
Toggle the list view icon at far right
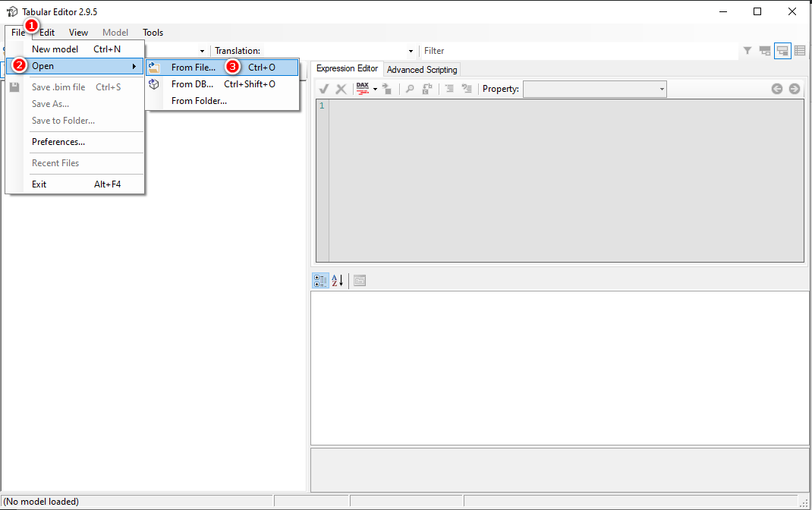pyautogui.click(x=800, y=51)
